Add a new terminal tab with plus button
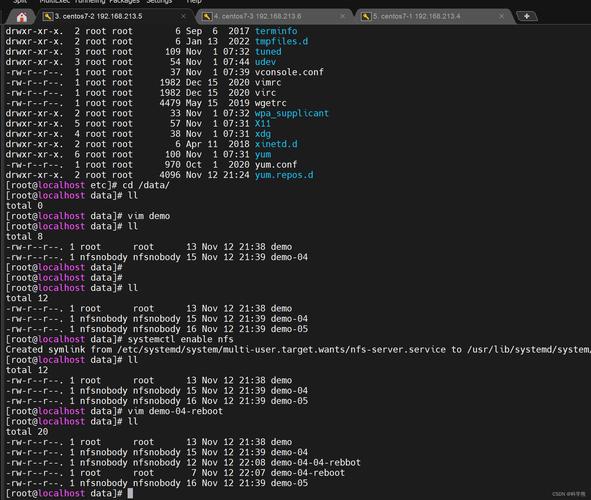The width and height of the screenshot is (591, 500). click(527, 16)
